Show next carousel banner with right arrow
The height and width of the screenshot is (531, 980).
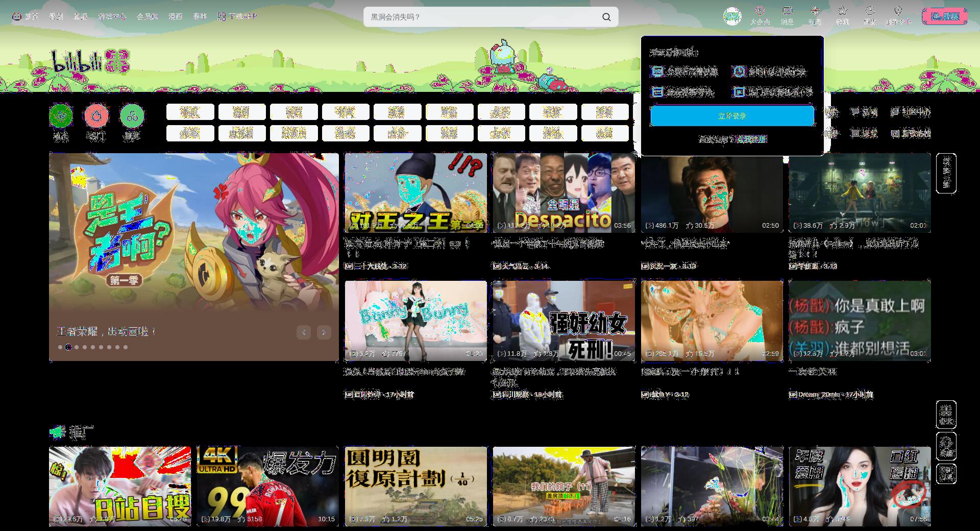point(324,332)
